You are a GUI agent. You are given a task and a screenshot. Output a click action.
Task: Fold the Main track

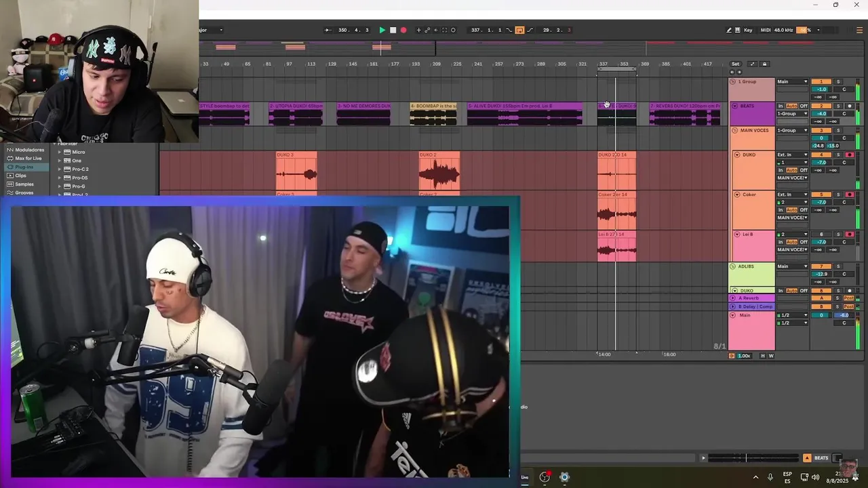coord(732,315)
